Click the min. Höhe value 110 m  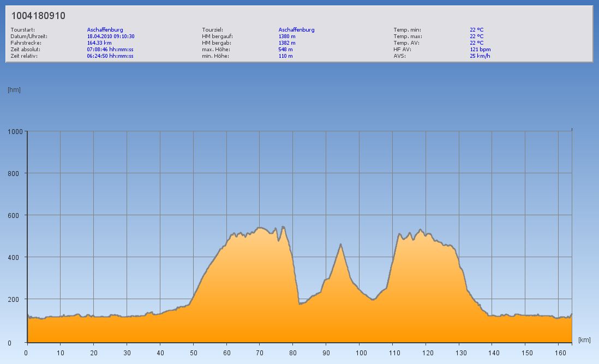pyautogui.click(x=286, y=56)
